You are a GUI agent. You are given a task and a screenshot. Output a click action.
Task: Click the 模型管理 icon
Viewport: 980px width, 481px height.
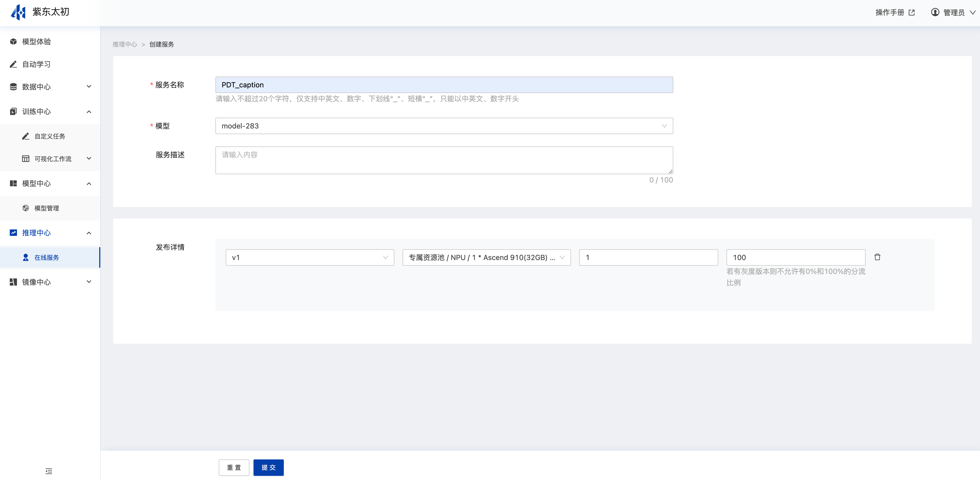pyautogui.click(x=25, y=208)
